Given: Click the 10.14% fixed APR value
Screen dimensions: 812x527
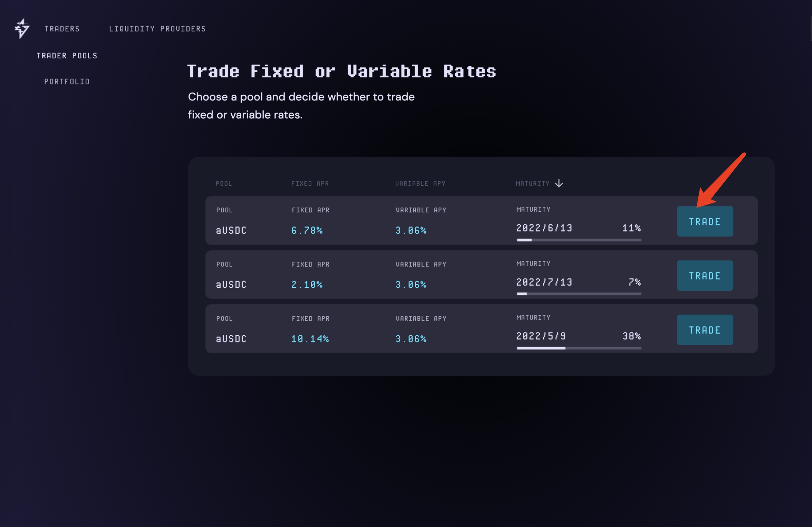Looking at the screenshot, I should tap(310, 339).
